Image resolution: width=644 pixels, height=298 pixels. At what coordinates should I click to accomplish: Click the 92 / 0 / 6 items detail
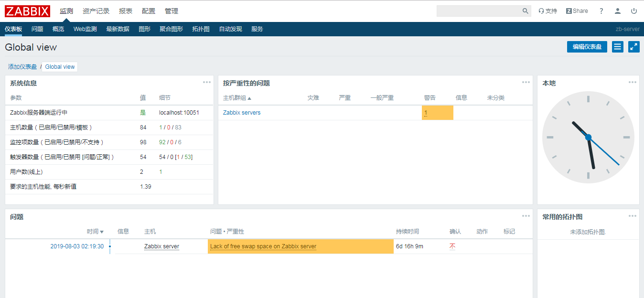pyautogui.click(x=170, y=142)
